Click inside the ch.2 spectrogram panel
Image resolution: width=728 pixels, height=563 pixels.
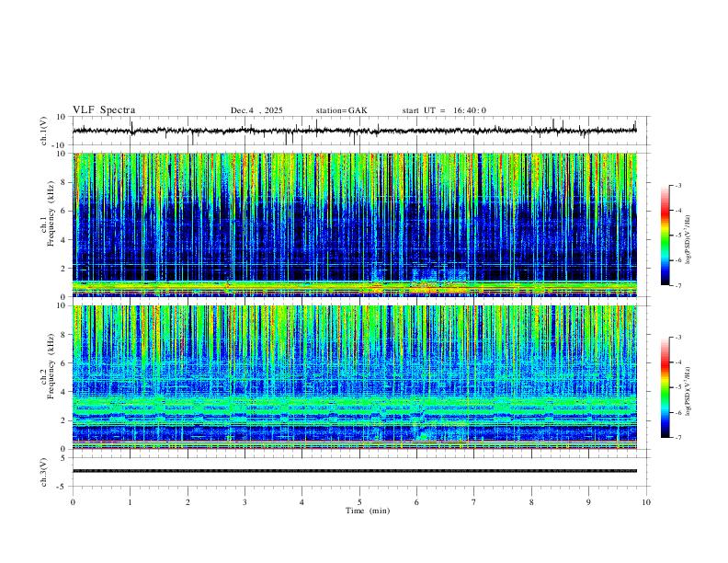click(355, 377)
